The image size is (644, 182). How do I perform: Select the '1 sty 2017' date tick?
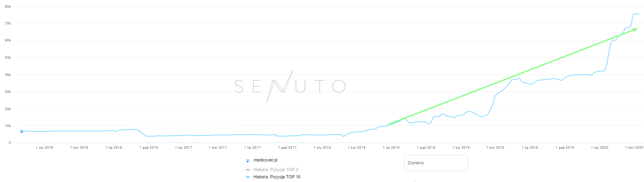pyautogui.click(x=183, y=148)
